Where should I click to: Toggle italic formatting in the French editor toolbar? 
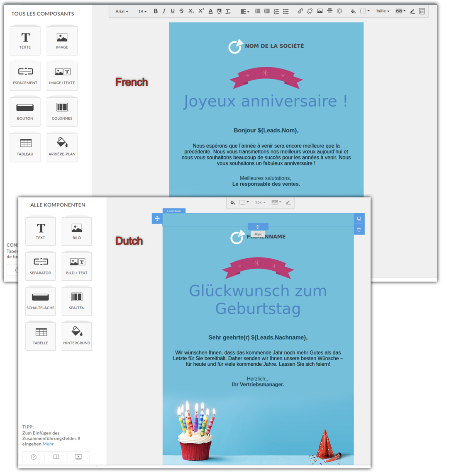pos(164,11)
